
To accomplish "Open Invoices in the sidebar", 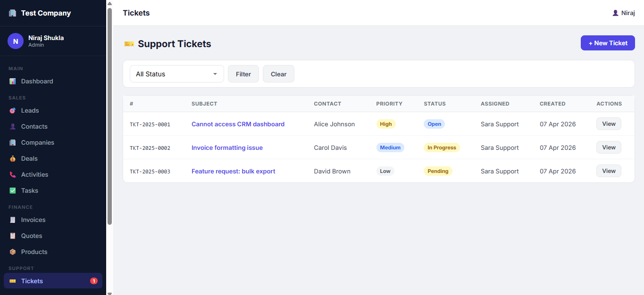I will click(33, 220).
